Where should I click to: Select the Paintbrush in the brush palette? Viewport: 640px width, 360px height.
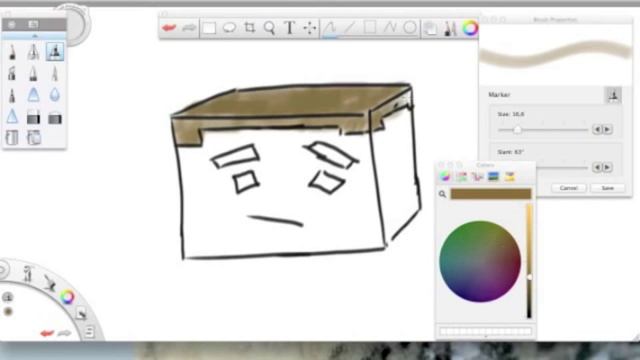33,74
